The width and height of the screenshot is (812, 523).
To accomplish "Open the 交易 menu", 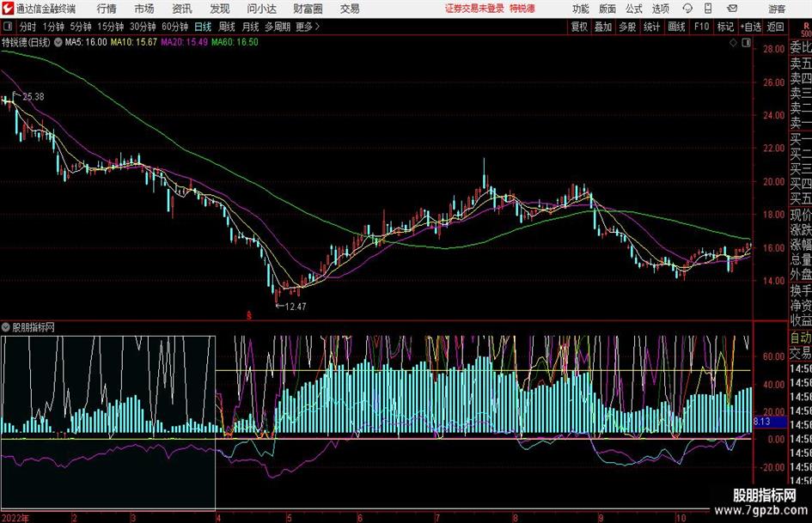I will pos(350,9).
